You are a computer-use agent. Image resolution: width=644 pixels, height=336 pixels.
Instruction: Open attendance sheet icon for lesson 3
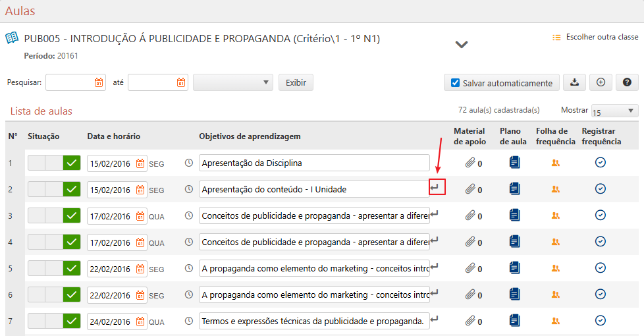(x=556, y=215)
